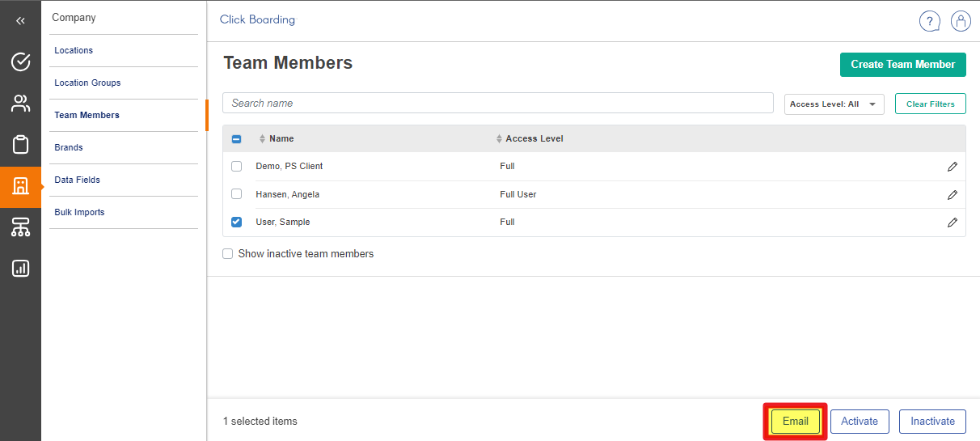The height and width of the screenshot is (441, 980).
Task: Open the Access Level: All dropdown
Action: point(834,104)
